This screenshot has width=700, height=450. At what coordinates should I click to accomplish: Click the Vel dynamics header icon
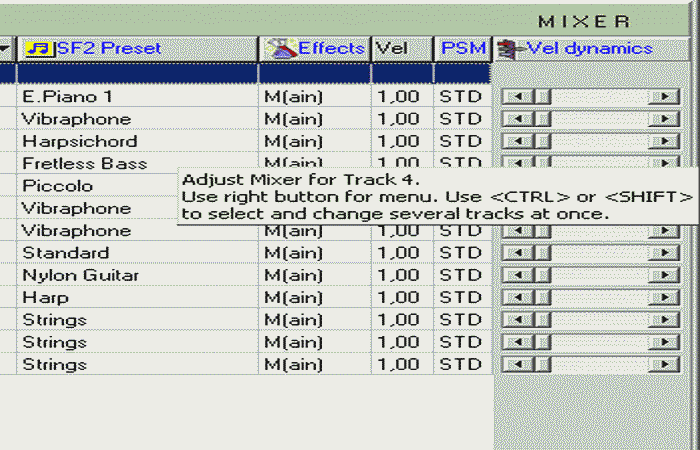pos(511,48)
